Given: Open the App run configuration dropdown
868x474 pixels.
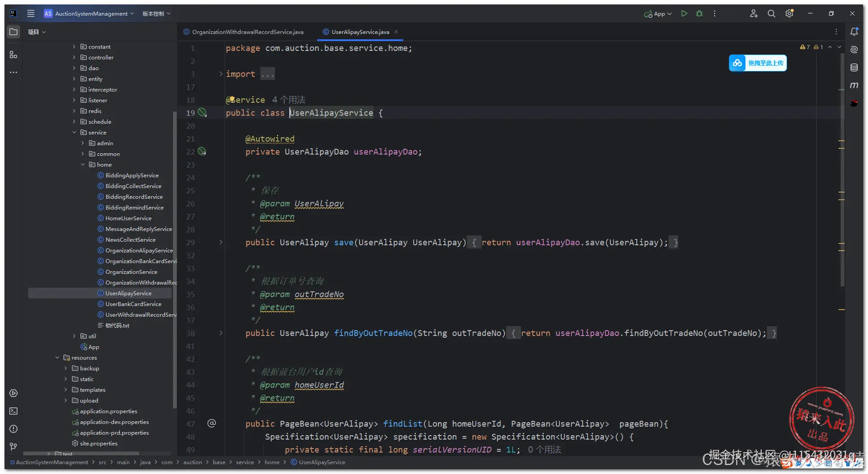Looking at the screenshot, I should click(x=658, y=14).
